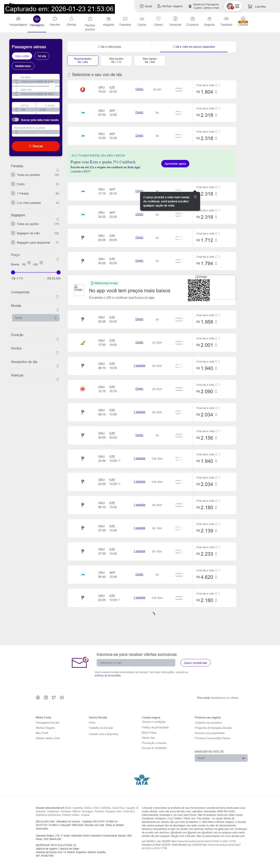Expand the Companhias filter section
Image resolution: width=280 pixels, height=868 pixels.
(x=57, y=296)
